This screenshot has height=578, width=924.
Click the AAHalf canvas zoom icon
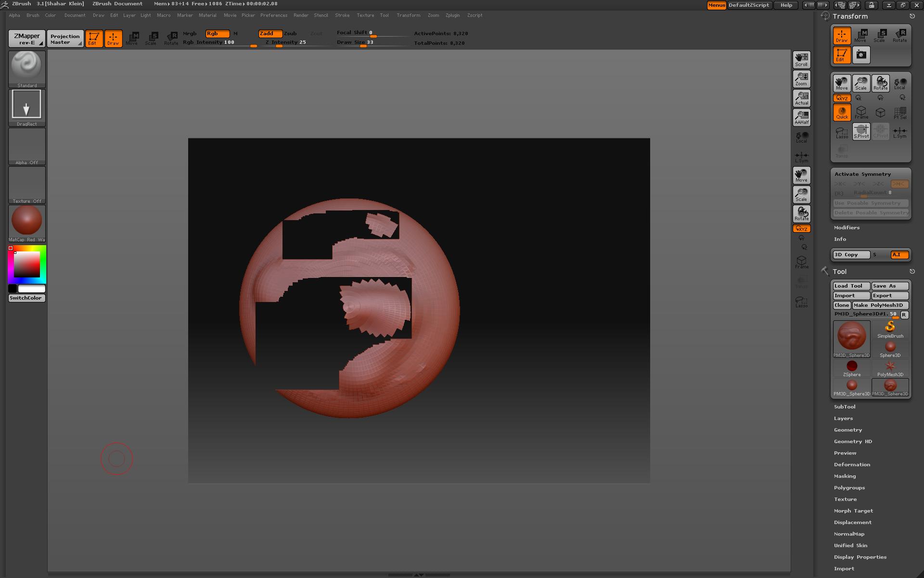(801, 117)
